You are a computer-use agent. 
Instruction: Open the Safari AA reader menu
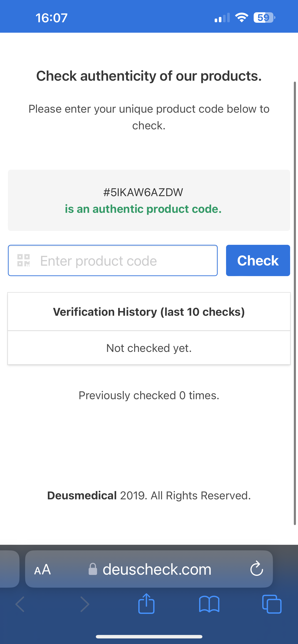pyautogui.click(x=42, y=570)
